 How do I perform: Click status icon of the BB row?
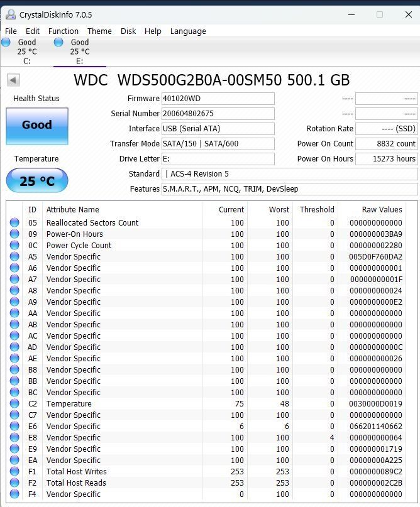coord(14,381)
